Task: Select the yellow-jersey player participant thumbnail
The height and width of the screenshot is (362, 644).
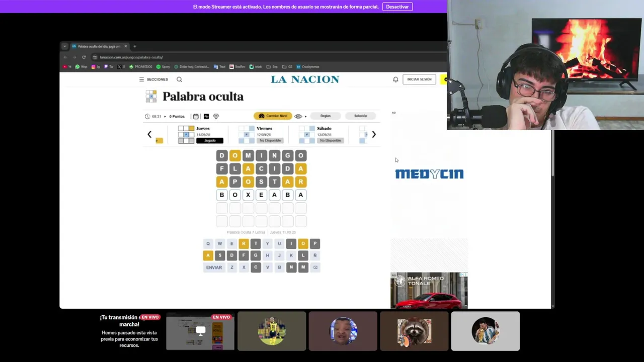Action: 272,331
